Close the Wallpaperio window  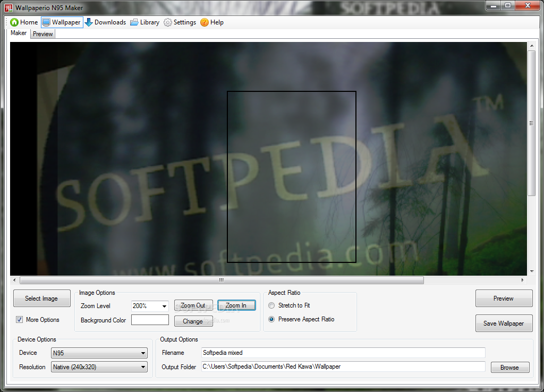pyautogui.click(x=528, y=6)
